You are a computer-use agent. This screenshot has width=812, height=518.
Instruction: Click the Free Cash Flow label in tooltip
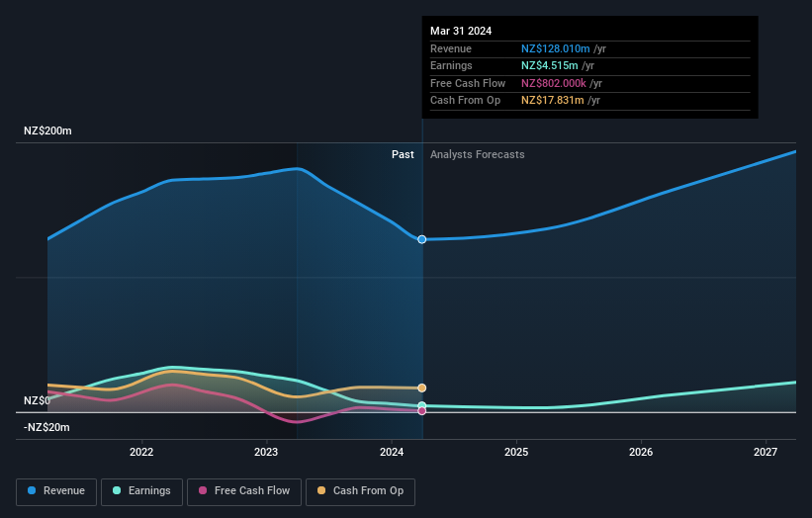468,83
